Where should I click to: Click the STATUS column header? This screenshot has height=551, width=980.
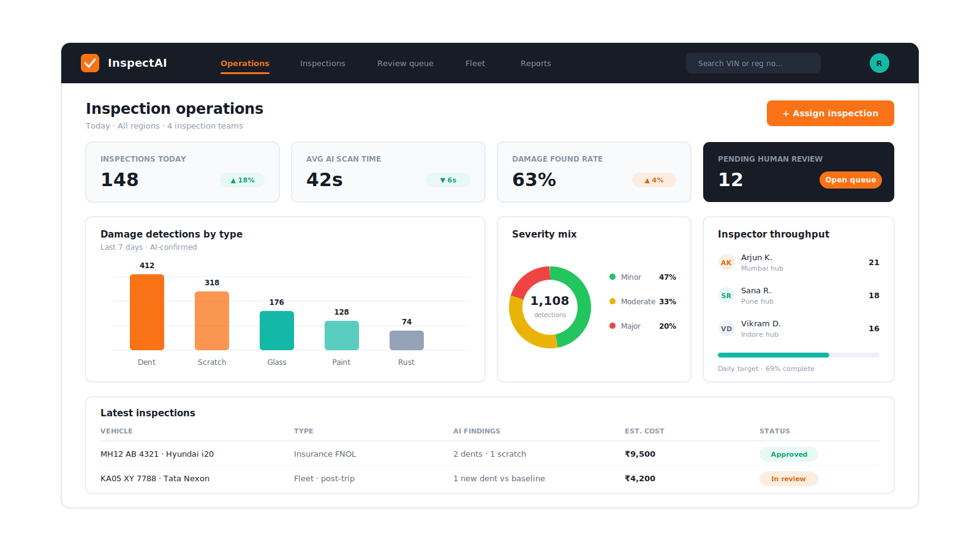pyautogui.click(x=775, y=431)
